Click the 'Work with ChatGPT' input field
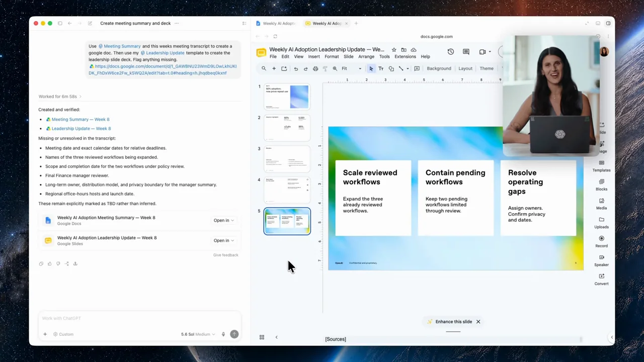 [x=139, y=318]
